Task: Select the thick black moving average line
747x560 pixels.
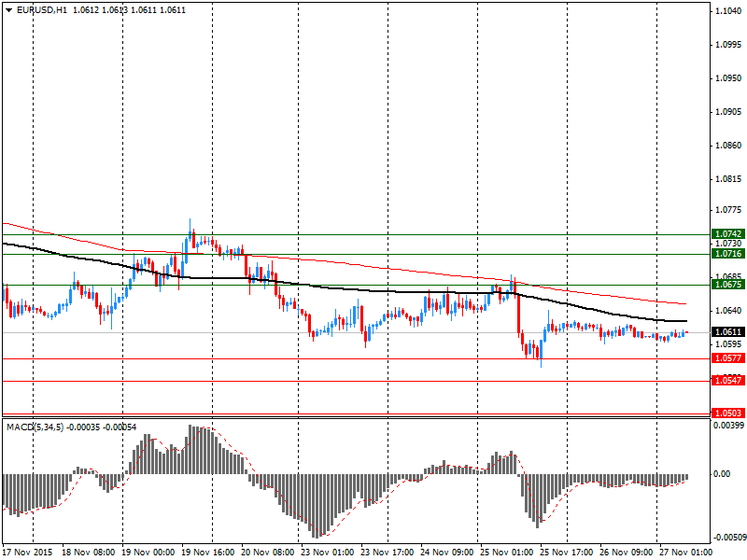Action: point(345,287)
